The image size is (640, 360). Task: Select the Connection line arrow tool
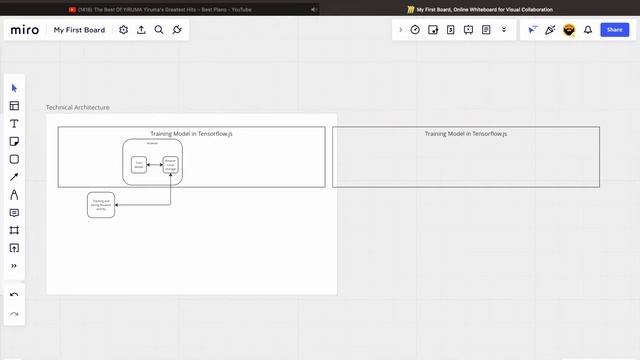tap(14, 177)
